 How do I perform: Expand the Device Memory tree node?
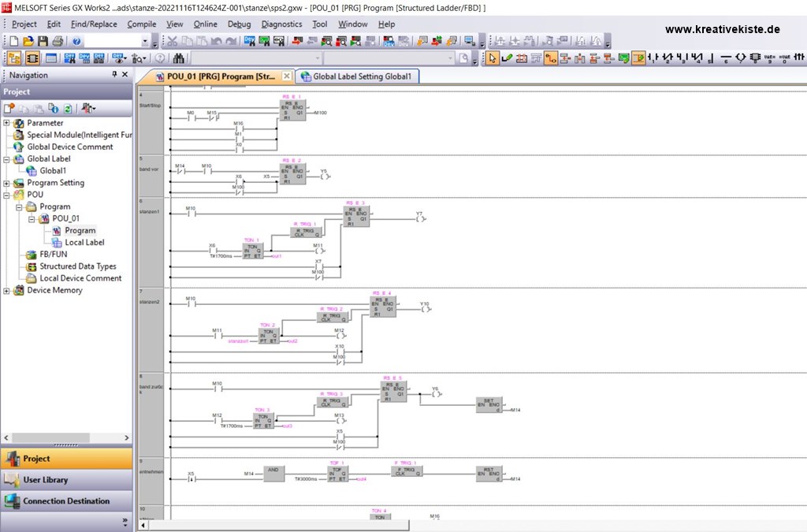[6, 290]
